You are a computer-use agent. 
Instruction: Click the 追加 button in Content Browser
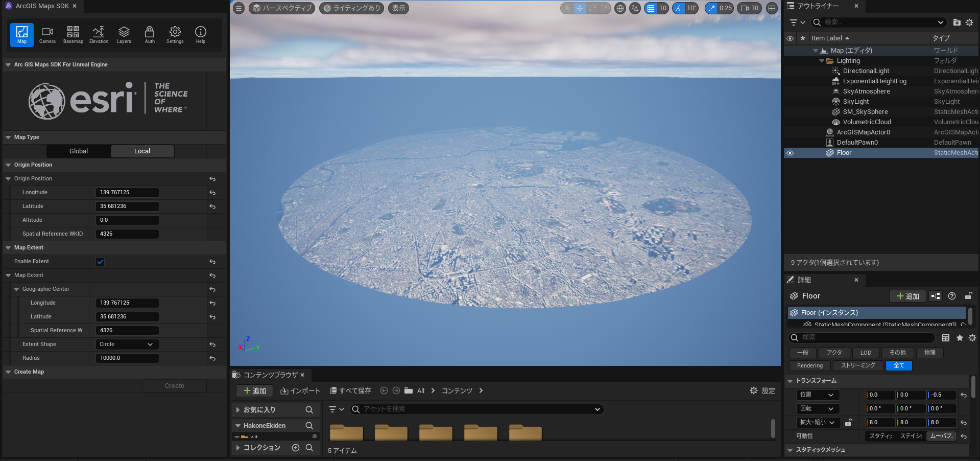pyautogui.click(x=254, y=391)
